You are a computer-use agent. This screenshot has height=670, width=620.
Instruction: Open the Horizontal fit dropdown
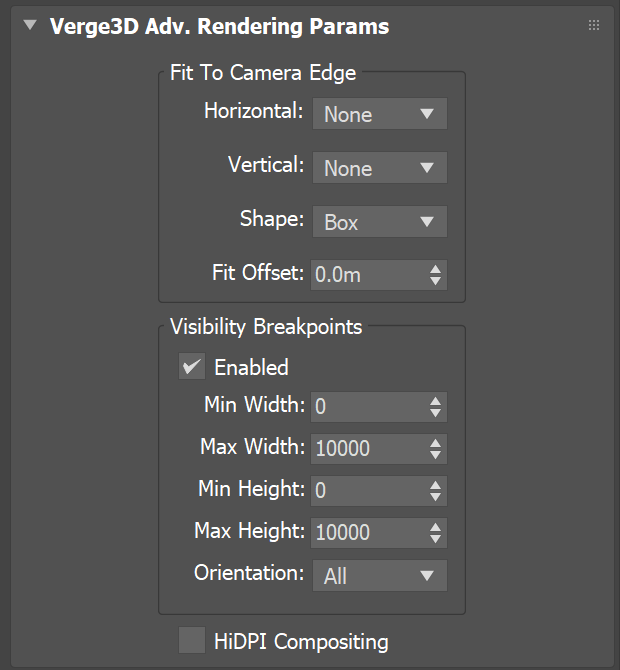pos(380,114)
